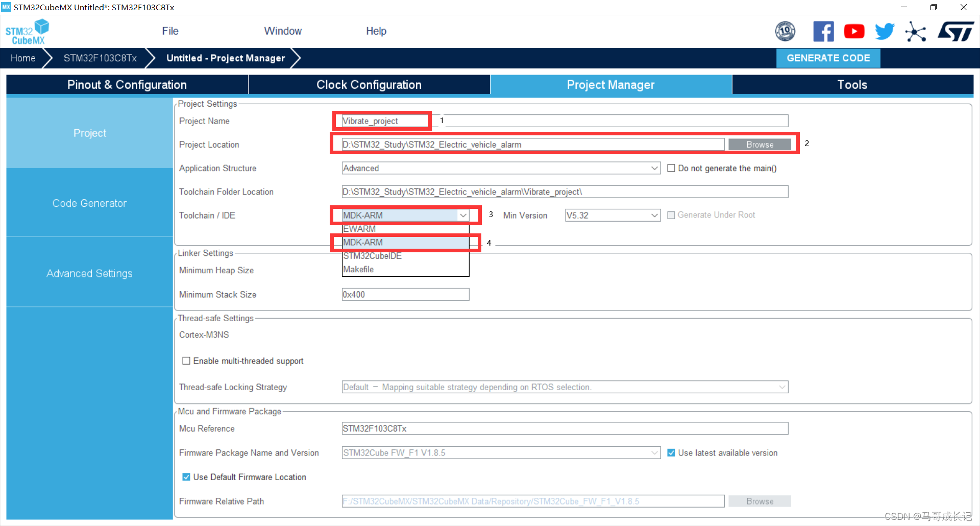The image size is (980, 526).
Task: Select the Project Manager tab
Action: tap(611, 85)
